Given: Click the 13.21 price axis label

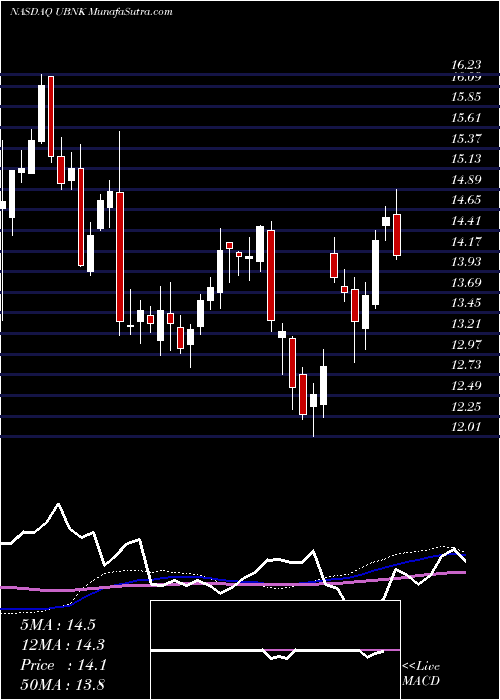Looking at the screenshot, I should [466, 324].
